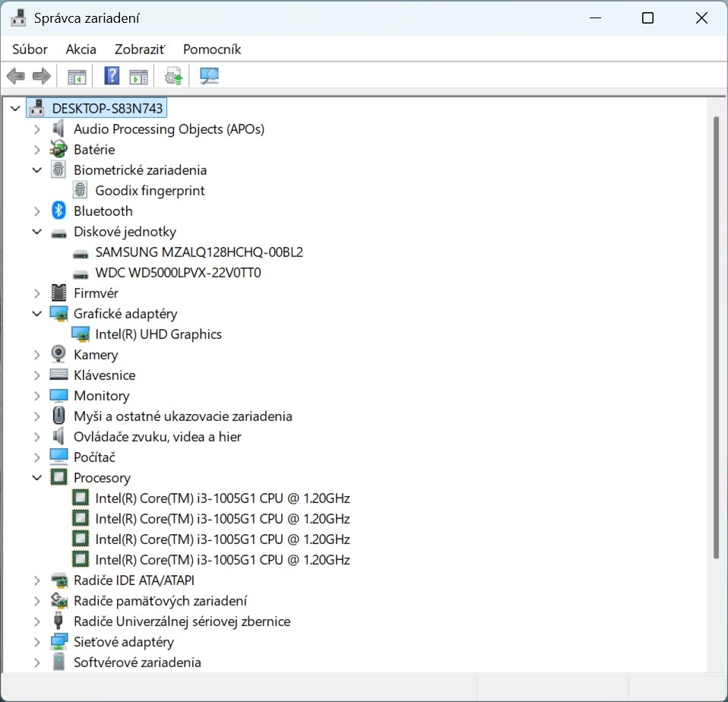
Task: Expand the Kamery category
Action: tap(37, 354)
